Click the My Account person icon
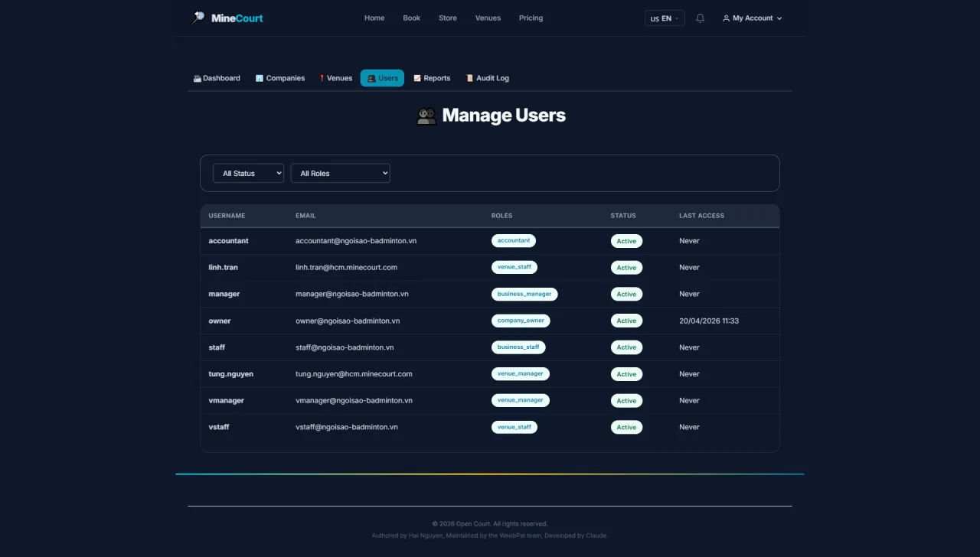The width and height of the screenshot is (980, 557). (x=726, y=18)
